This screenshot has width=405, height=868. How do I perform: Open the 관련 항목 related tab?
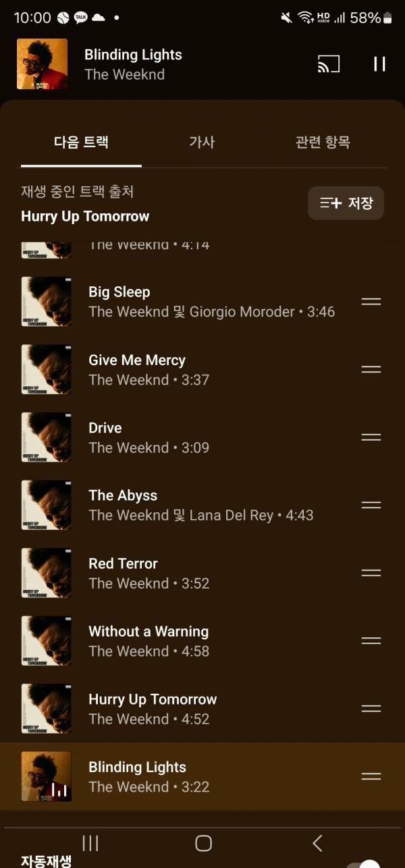(323, 142)
